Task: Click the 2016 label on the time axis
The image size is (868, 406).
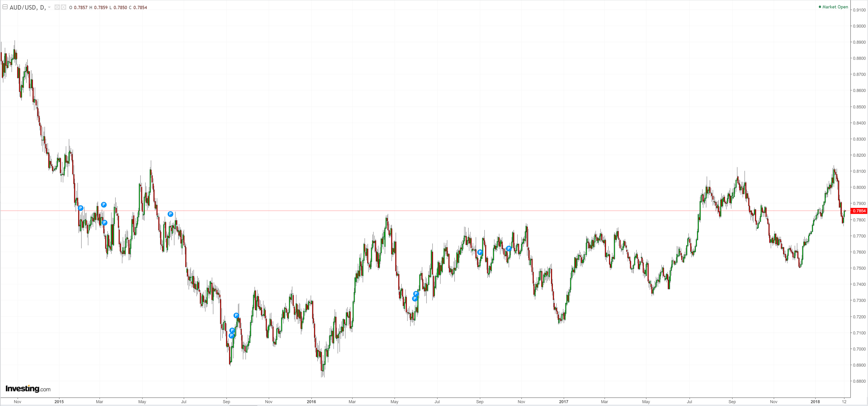Action: coord(311,402)
